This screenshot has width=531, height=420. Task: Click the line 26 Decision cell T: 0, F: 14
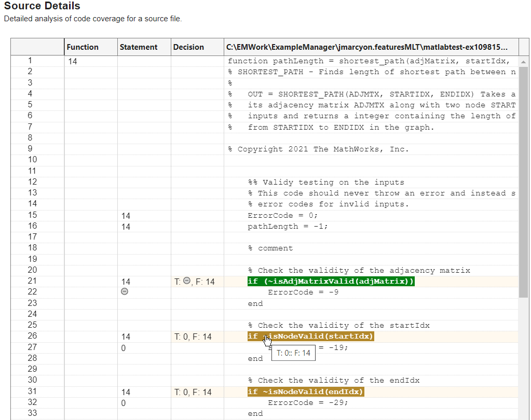click(193, 337)
